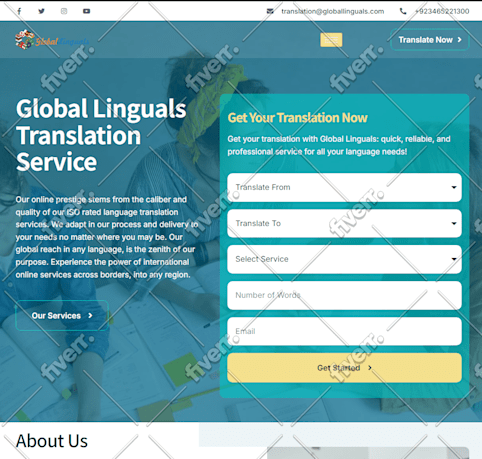Open the Instagram social icon

pyautogui.click(x=64, y=11)
